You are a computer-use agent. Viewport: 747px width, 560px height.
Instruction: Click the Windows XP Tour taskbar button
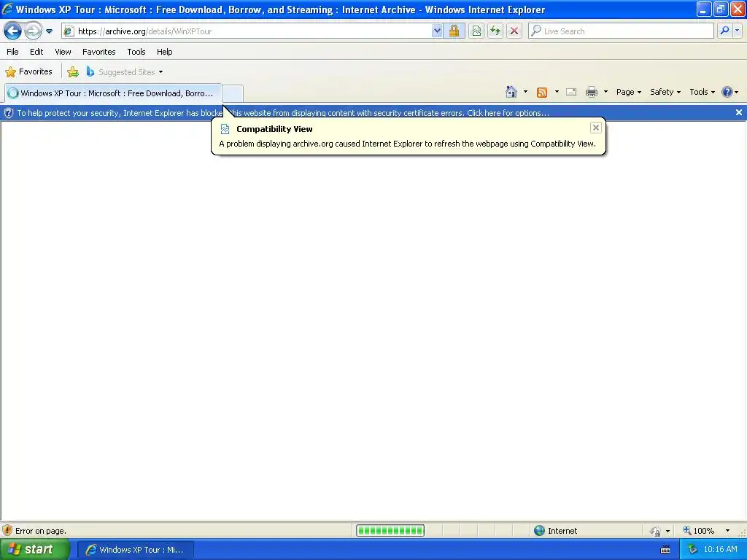(136, 550)
